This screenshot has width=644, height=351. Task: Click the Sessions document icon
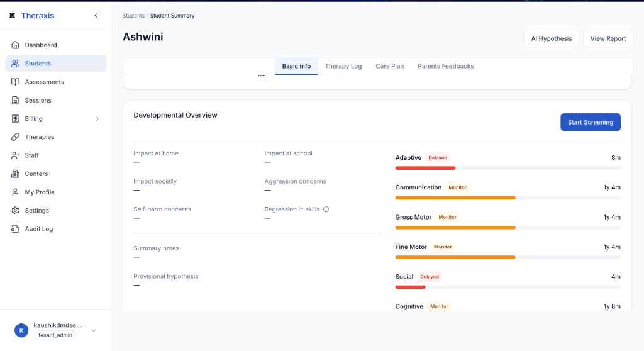pyautogui.click(x=15, y=100)
